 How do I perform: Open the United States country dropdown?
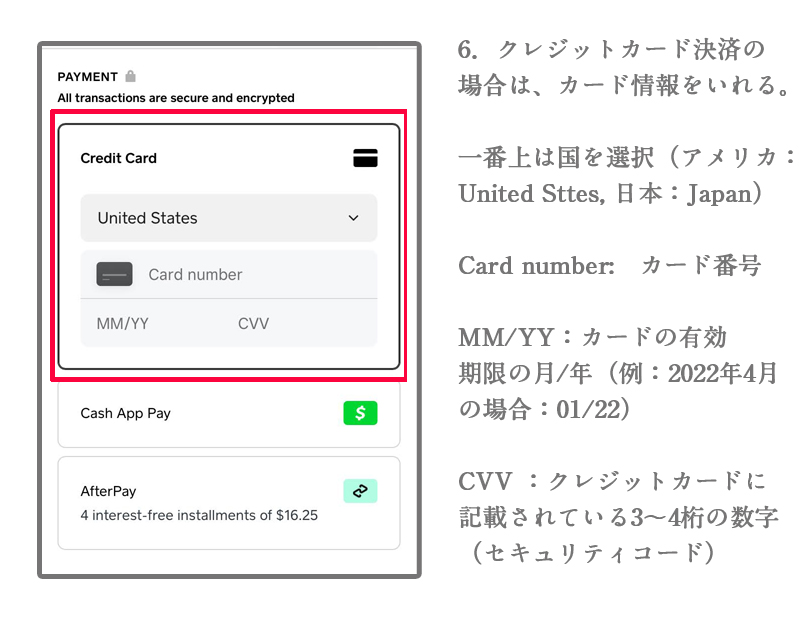(228, 218)
